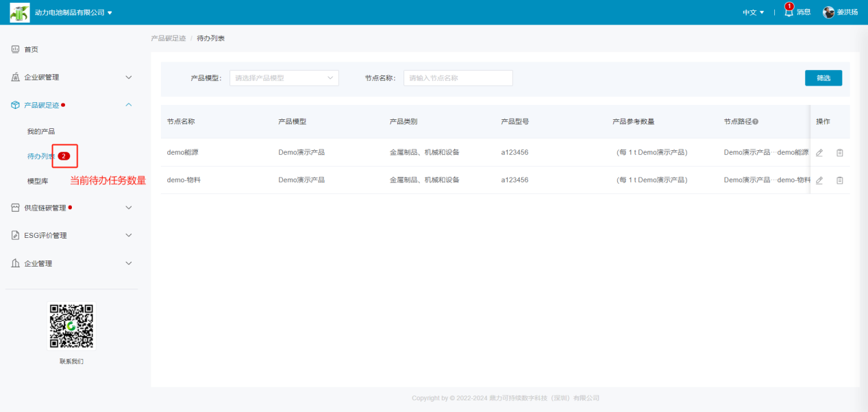868x412 pixels.
Task: Open the 产品模型 select dropdown
Action: click(284, 78)
